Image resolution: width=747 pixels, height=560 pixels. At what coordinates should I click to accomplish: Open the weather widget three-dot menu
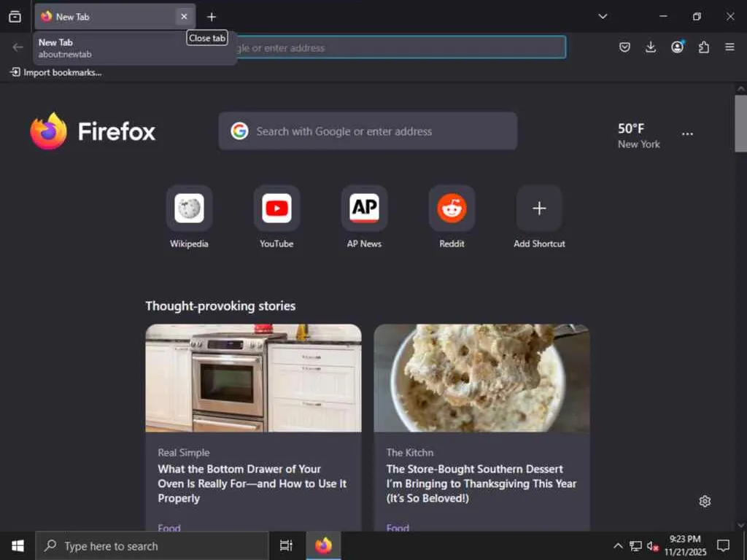687,134
